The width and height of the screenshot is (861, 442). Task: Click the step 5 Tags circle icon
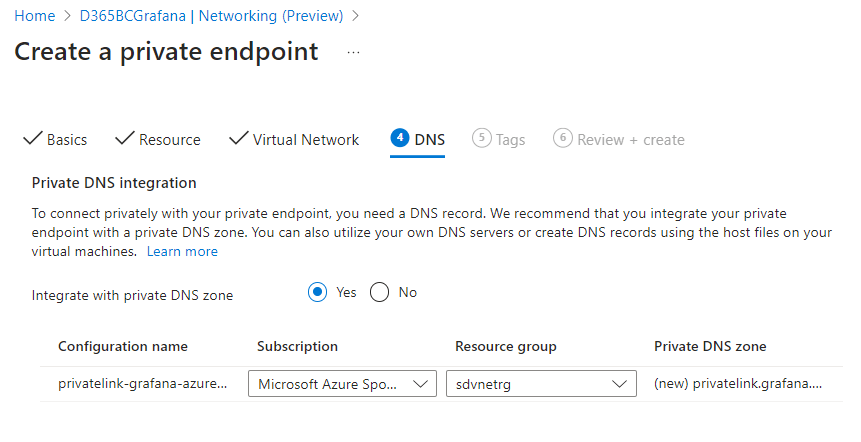click(482, 139)
